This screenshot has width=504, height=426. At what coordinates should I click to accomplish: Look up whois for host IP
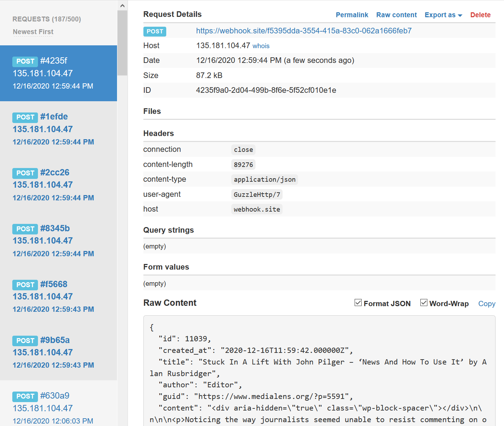[261, 46]
